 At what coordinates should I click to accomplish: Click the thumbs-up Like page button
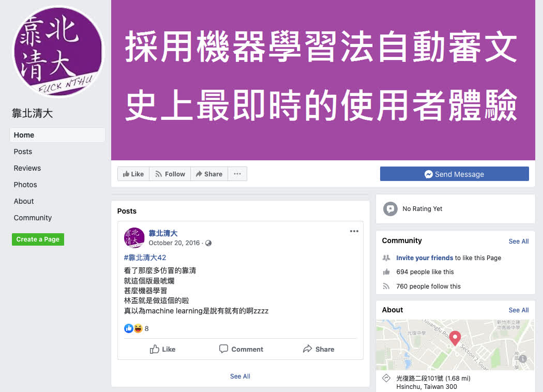(x=133, y=174)
